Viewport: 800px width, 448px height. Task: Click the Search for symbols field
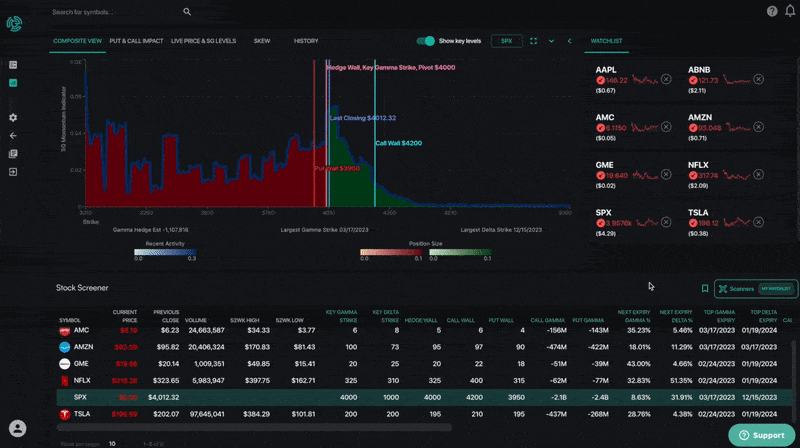pyautogui.click(x=115, y=12)
